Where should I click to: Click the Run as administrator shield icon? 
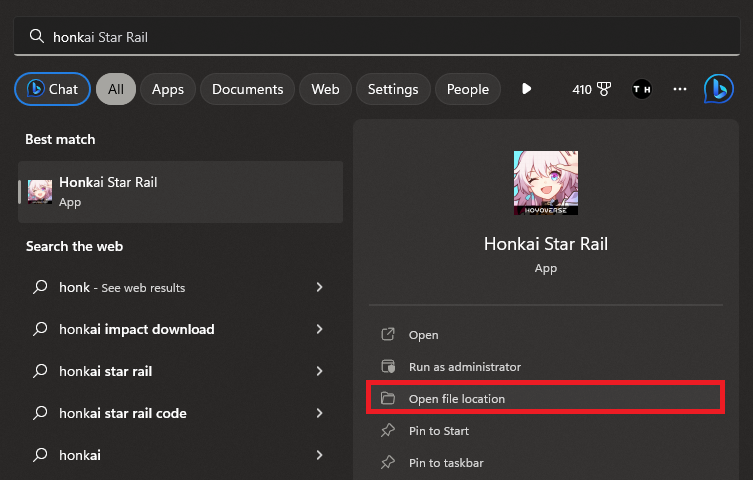point(389,367)
